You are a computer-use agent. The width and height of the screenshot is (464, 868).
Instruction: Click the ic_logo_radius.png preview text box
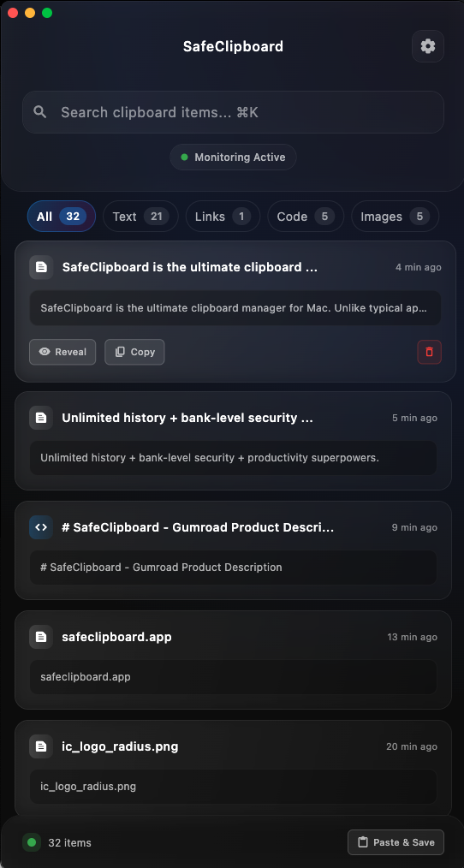(x=233, y=787)
